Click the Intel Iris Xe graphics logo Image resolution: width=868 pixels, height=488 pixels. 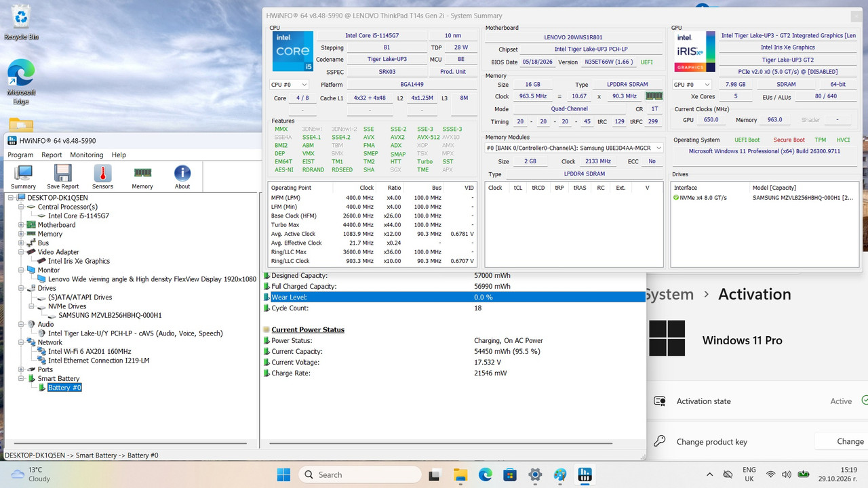tap(694, 52)
